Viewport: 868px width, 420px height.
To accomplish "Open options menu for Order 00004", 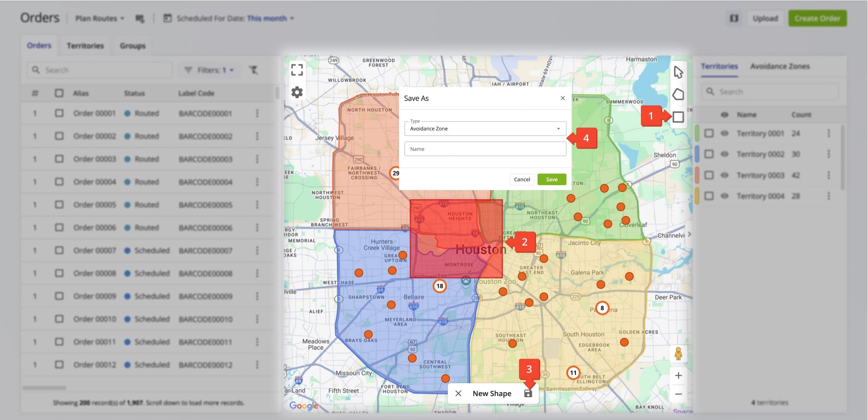I will tap(257, 182).
